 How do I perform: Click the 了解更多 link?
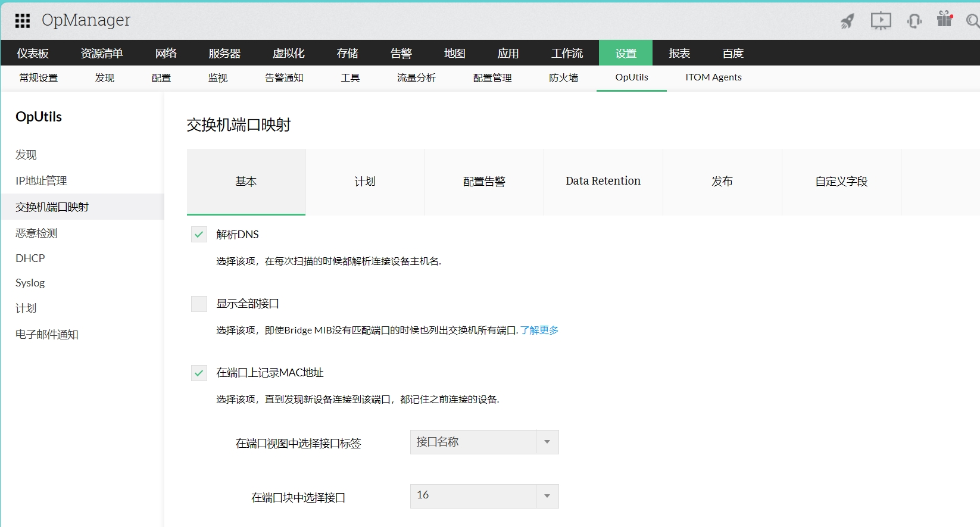(x=539, y=330)
